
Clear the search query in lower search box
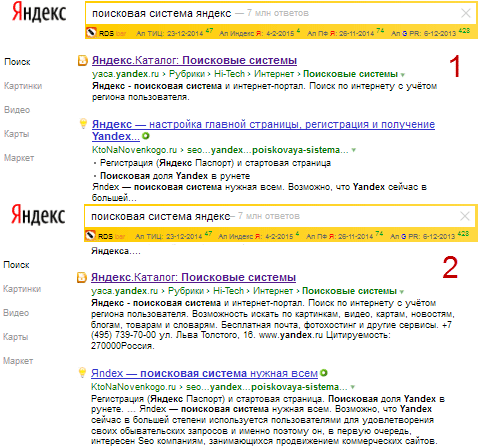(x=465, y=216)
